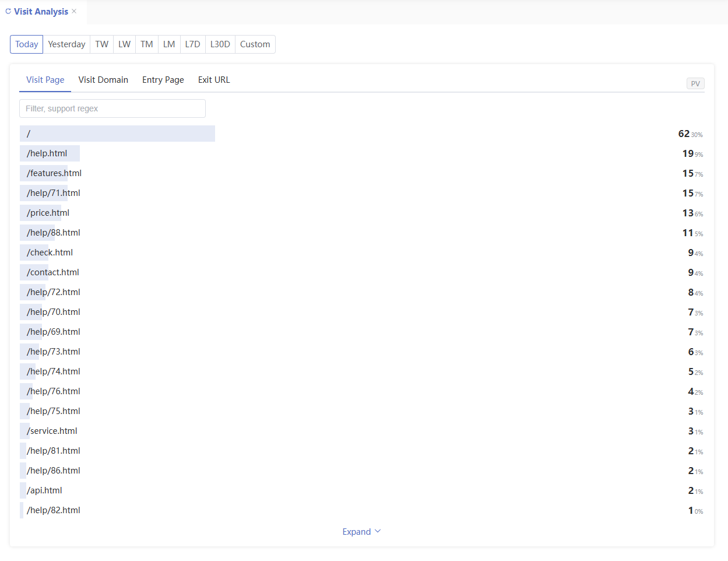Click the chevron next to Expand

378,531
